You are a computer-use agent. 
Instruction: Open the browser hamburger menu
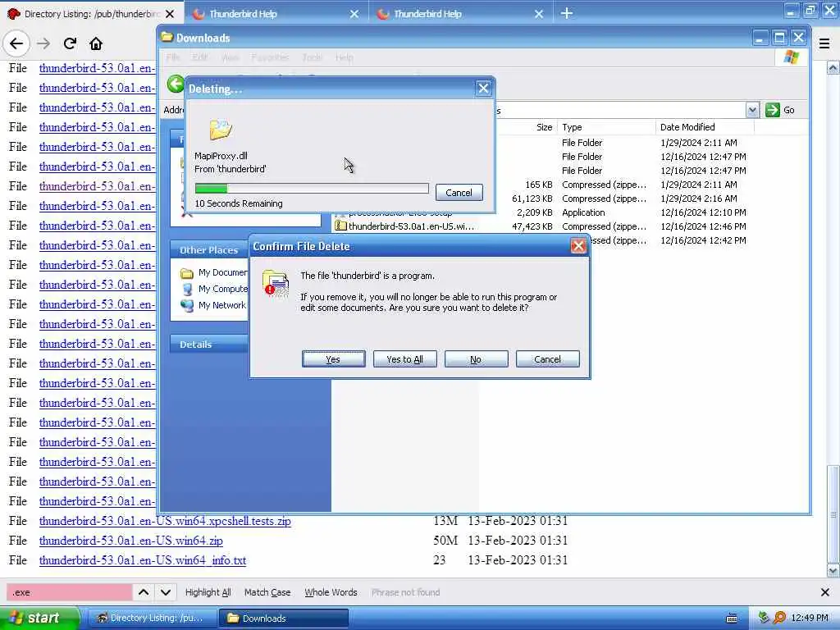tap(824, 43)
